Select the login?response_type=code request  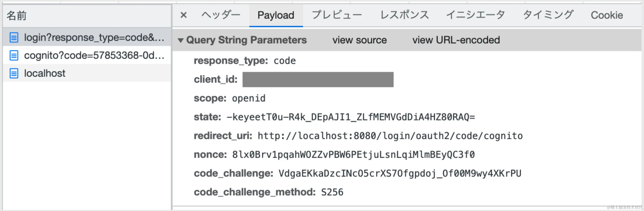pyautogui.click(x=94, y=38)
